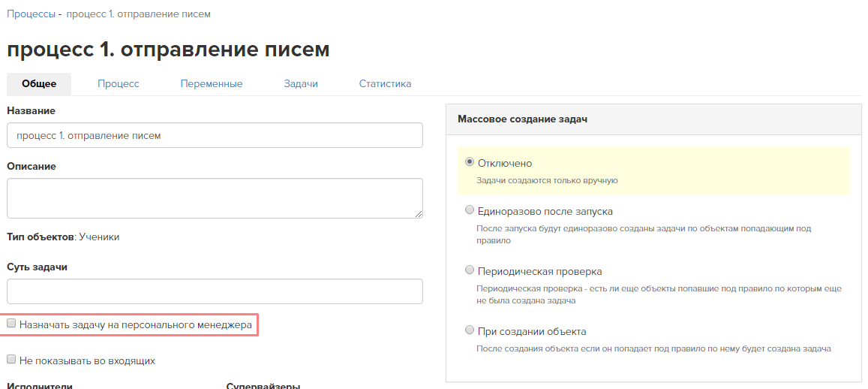Switch to the Процесс tab
Viewport: 868px width, 389px height.
pyautogui.click(x=119, y=84)
